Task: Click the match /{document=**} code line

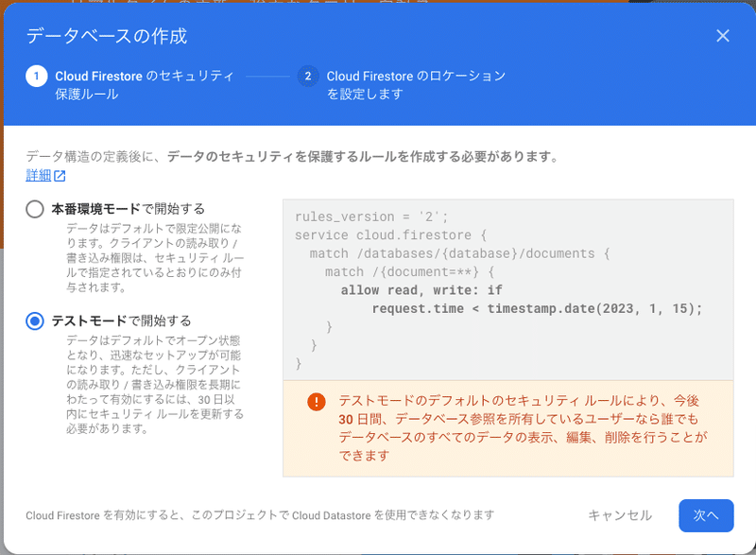Action: [x=409, y=272]
